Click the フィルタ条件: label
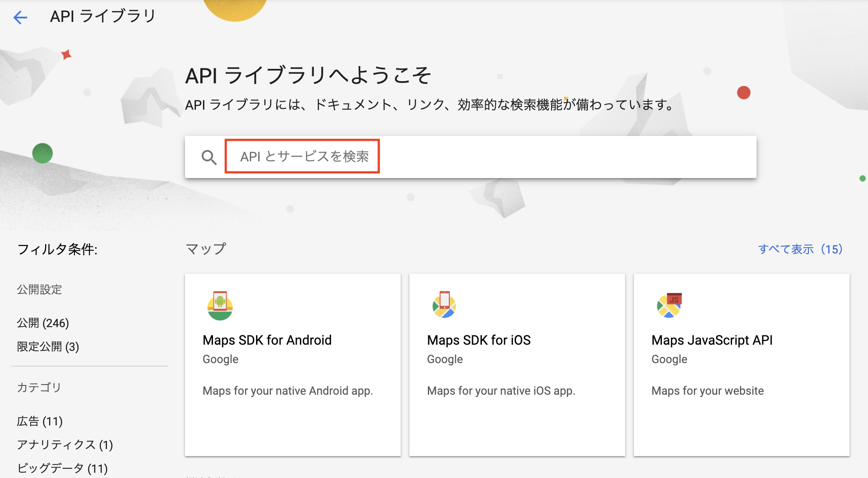The height and width of the screenshot is (478, 868). click(x=57, y=250)
